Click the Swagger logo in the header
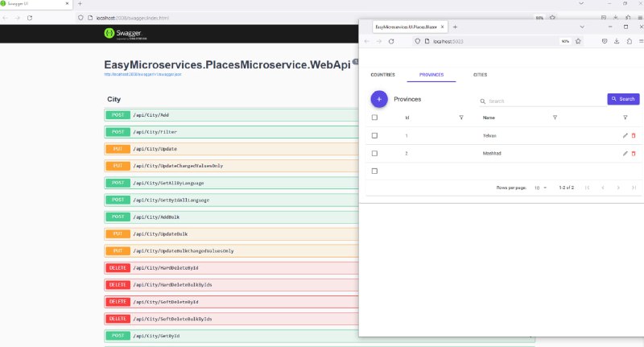The height and width of the screenshot is (347, 644). (126, 34)
